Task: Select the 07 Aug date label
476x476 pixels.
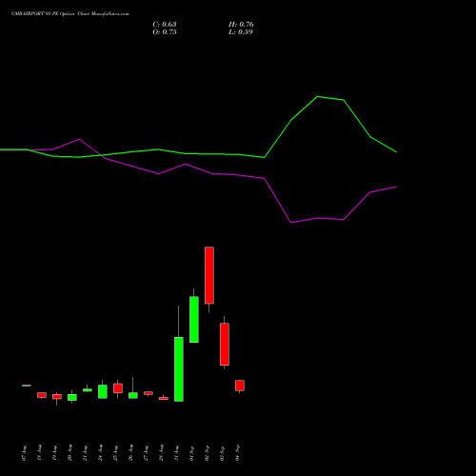Action: (x=24, y=453)
